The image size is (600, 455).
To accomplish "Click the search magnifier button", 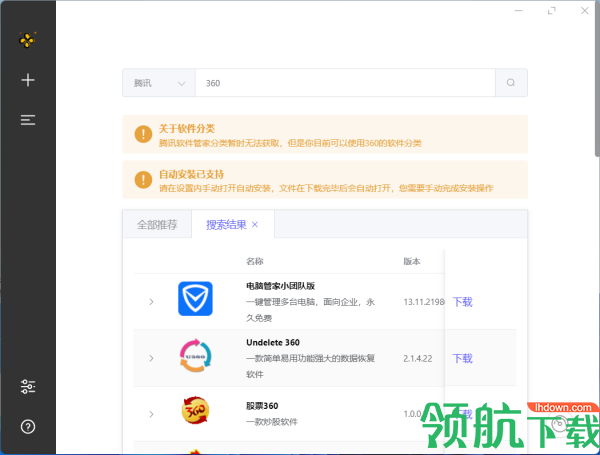I will (511, 83).
